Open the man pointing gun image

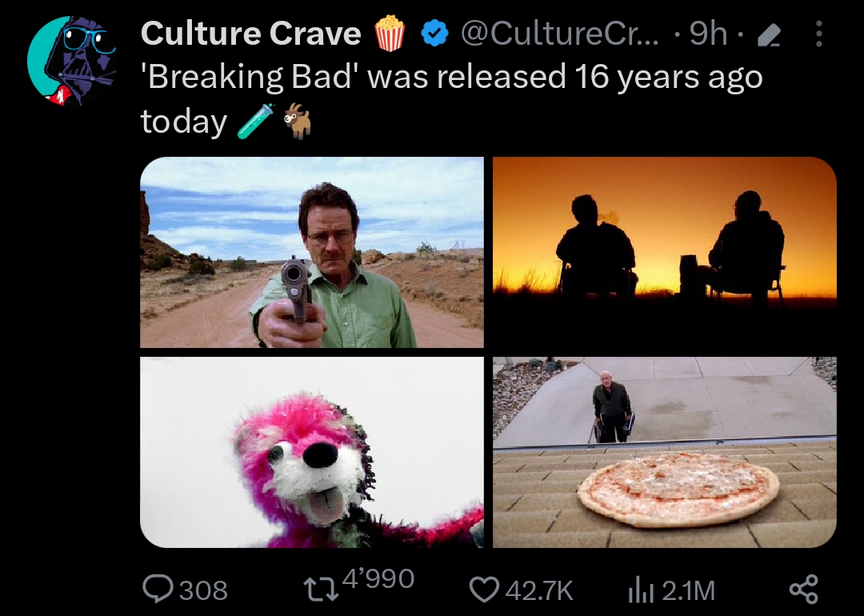point(312,252)
